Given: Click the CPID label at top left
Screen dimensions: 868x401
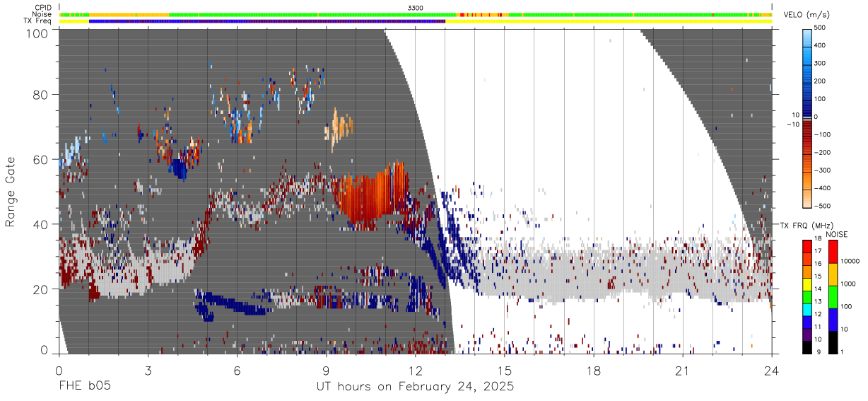Looking at the screenshot, I should coord(42,8).
